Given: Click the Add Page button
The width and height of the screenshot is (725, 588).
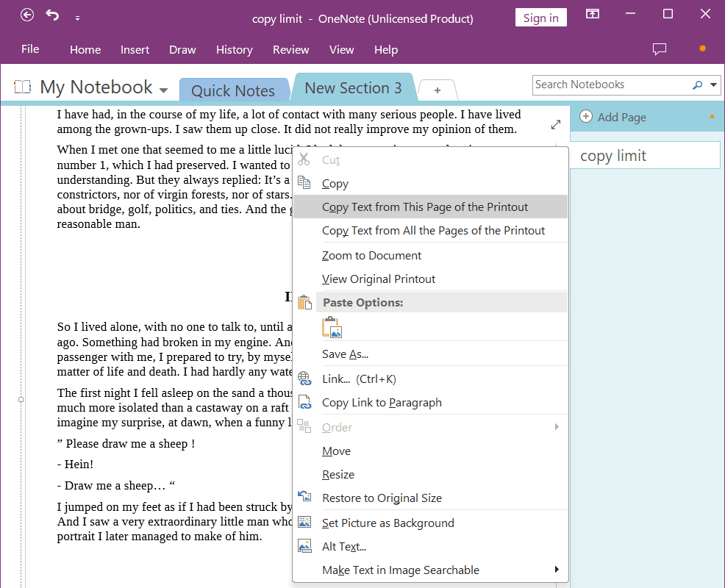Looking at the screenshot, I should coord(612,117).
